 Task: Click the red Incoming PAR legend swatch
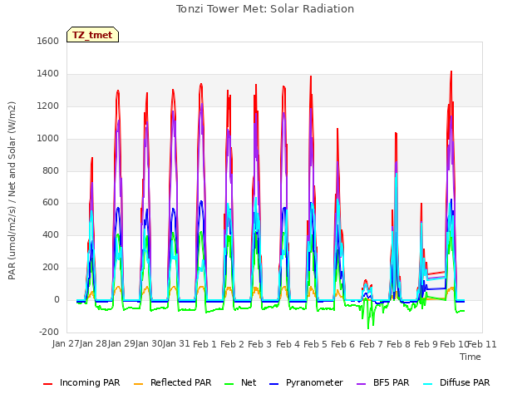[48, 384]
